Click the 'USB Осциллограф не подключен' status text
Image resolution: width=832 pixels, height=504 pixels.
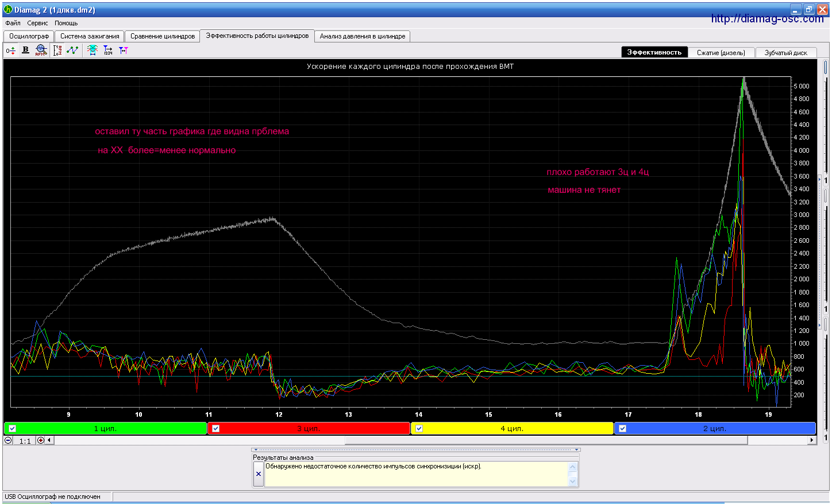tap(53, 497)
